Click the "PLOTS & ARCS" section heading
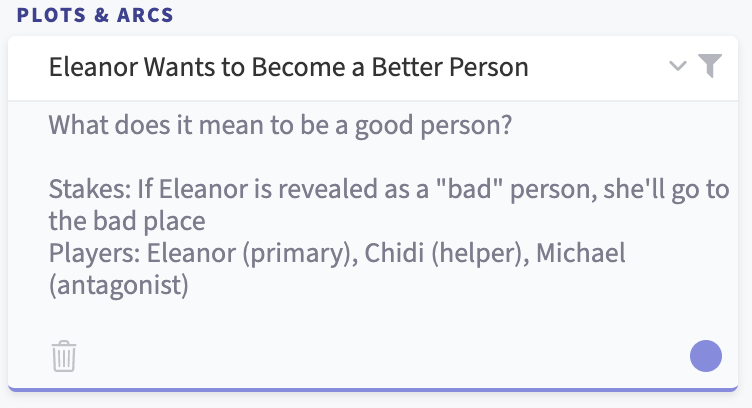Screen dimensions: 752x408 tap(95, 15)
